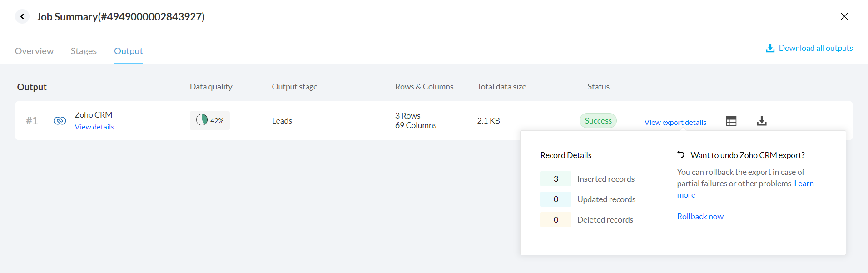Click the Rollback now link

(x=700, y=217)
